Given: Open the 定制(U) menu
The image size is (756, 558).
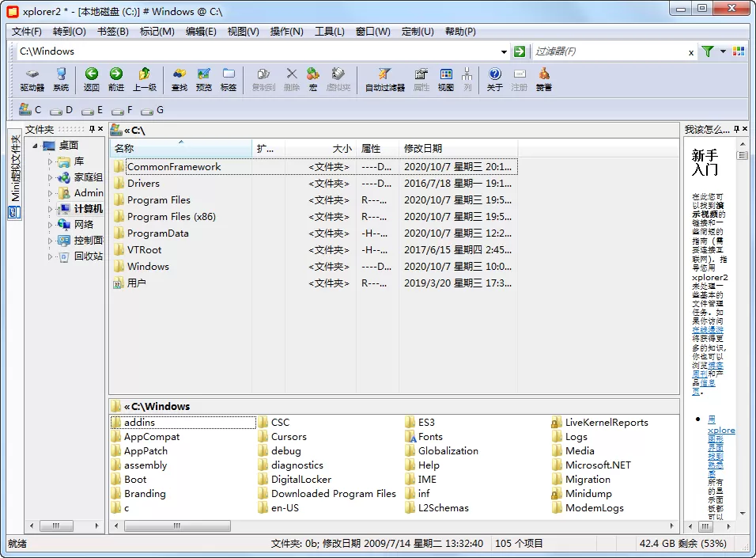Looking at the screenshot, I should [x=418, y=32].
